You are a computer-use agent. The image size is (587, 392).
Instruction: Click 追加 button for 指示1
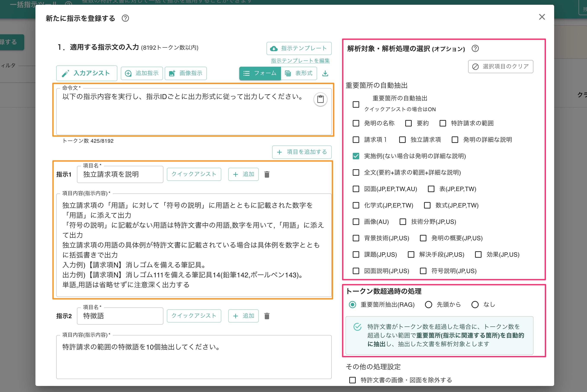pyautogui.click(x=243, y=174)
